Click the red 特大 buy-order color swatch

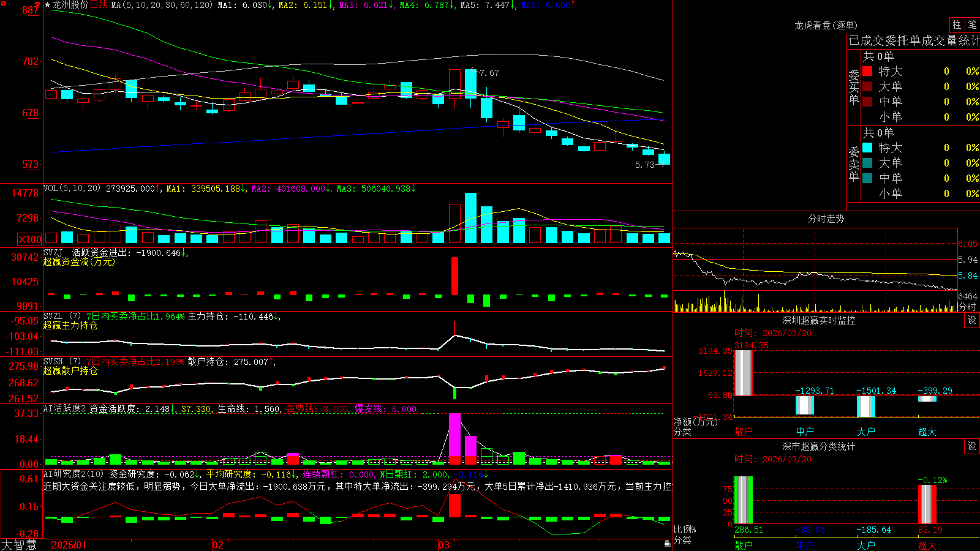coord(867,71)
